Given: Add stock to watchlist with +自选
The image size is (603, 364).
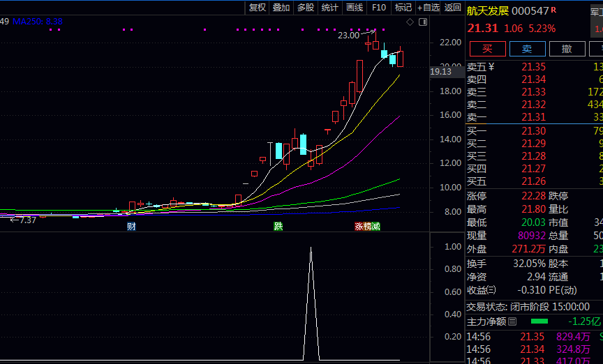Looking at the screenshot, I should point(429,8).
